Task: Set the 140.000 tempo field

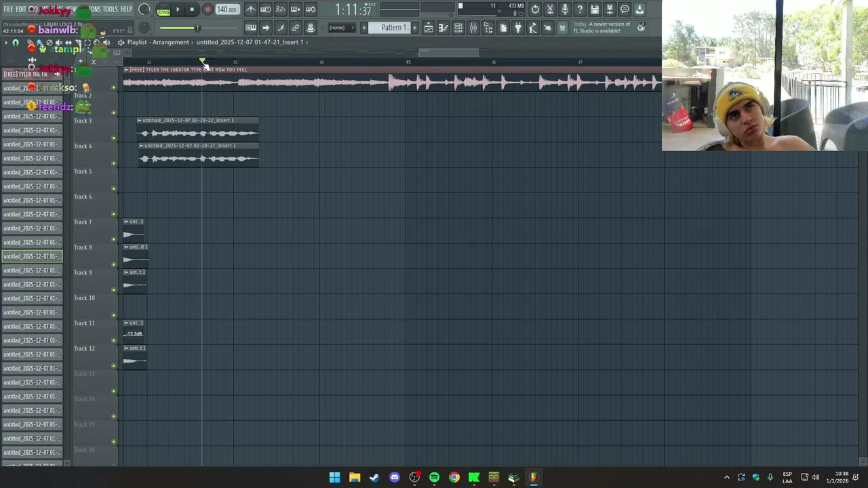Action: 227,9
